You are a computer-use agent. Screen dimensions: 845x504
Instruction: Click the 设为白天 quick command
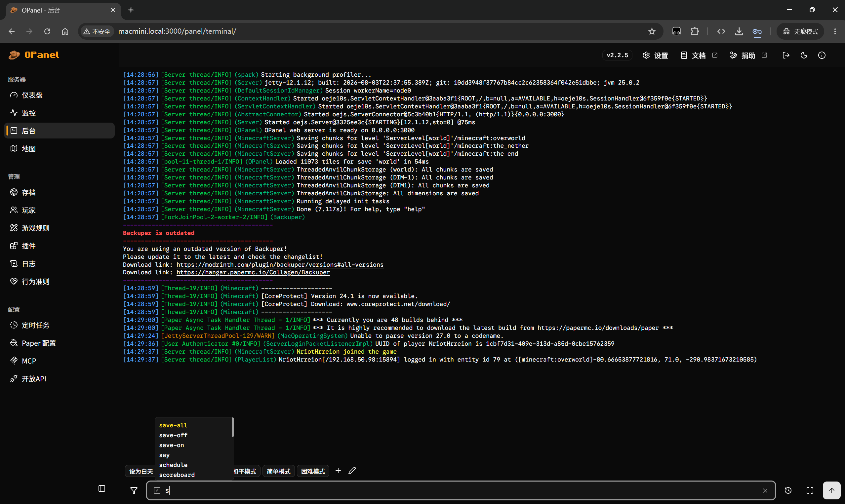tap(140, 471)
